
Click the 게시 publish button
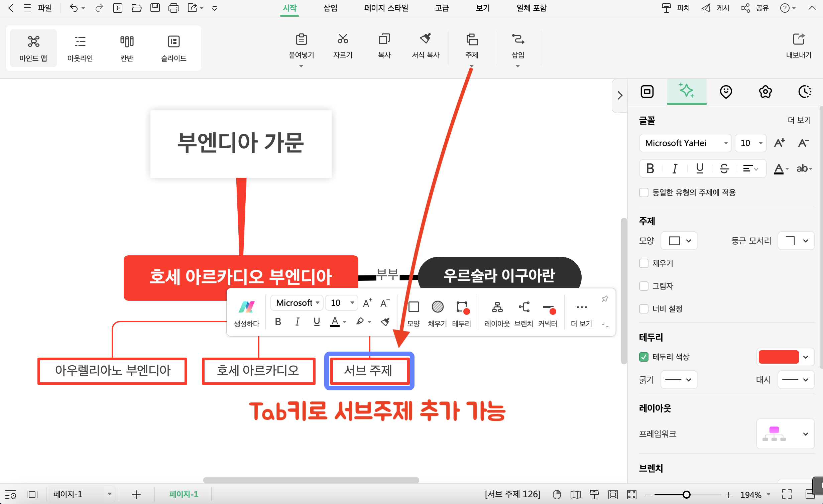(715, 8)
